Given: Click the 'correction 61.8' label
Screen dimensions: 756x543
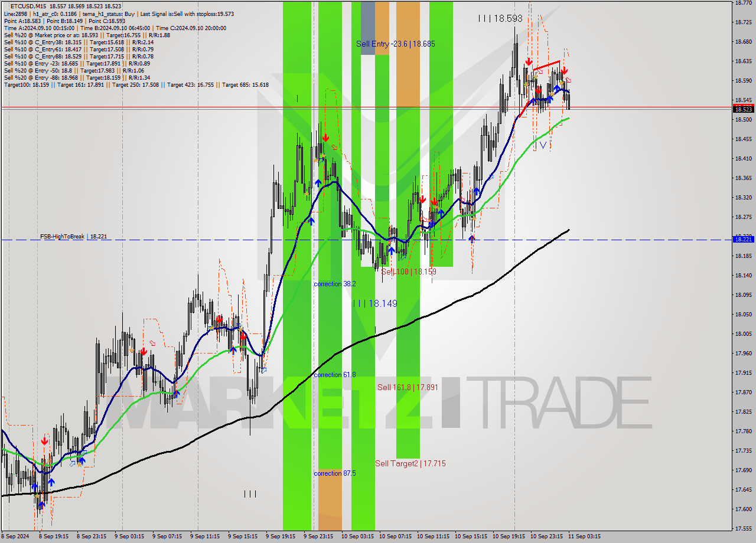Looking at the screenshot, I should 335,375.
